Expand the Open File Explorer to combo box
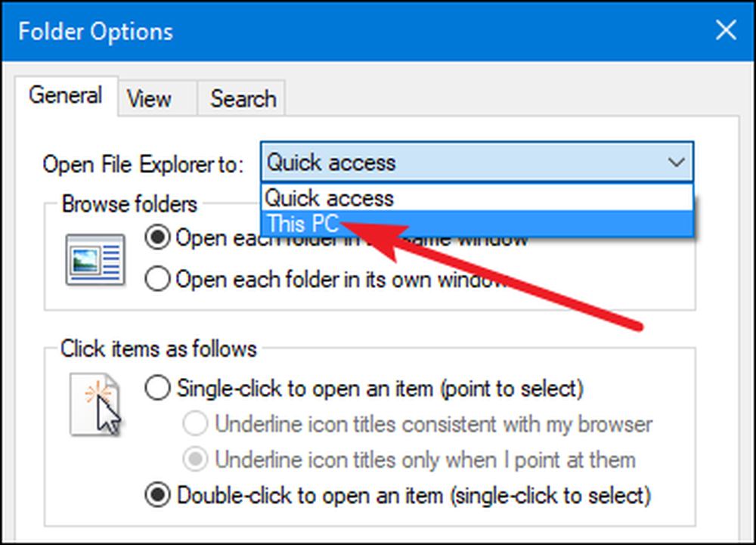The image size is (756, 545). point(477,162)
